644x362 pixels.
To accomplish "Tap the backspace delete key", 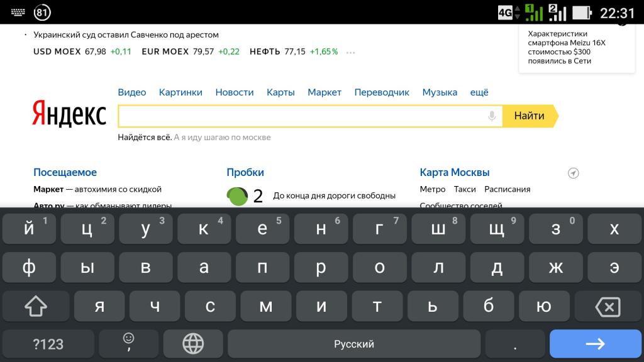I will 608,306.
